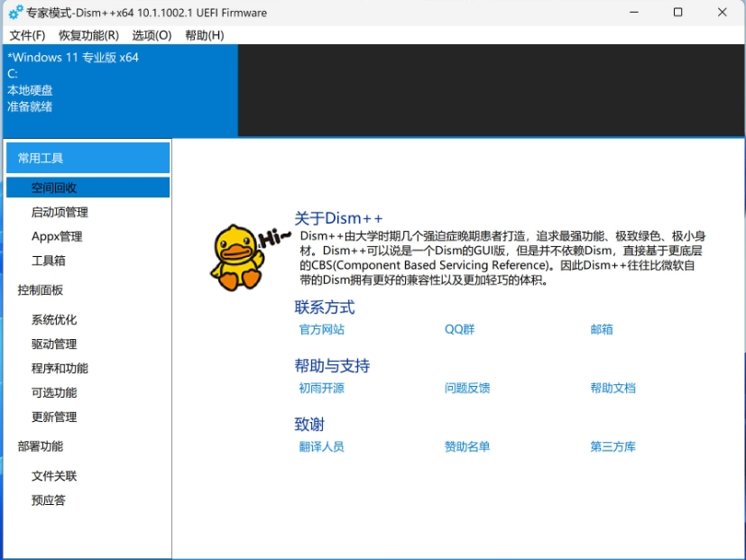
Task: Open the QQ群 contact link
Action: (x=461, y=329)
